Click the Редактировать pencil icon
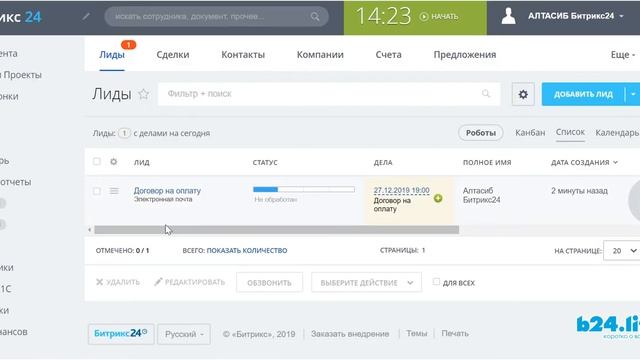Screen dimensions: 640x360 (158, 282)
